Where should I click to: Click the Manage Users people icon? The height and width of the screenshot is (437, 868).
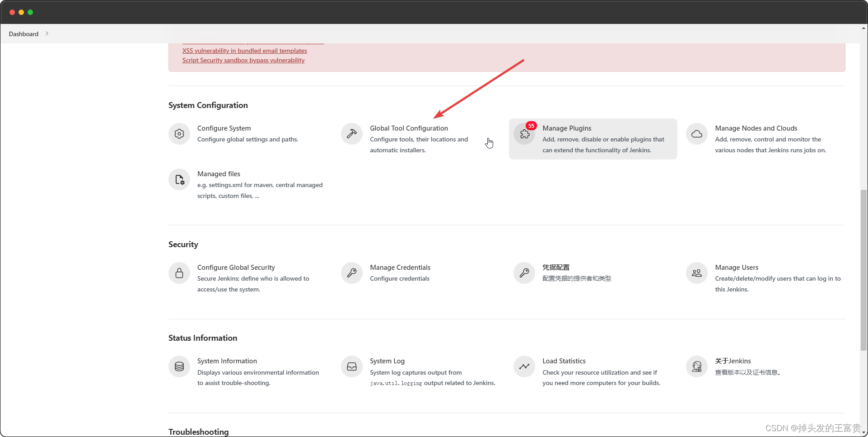click(x=697, y=273)
